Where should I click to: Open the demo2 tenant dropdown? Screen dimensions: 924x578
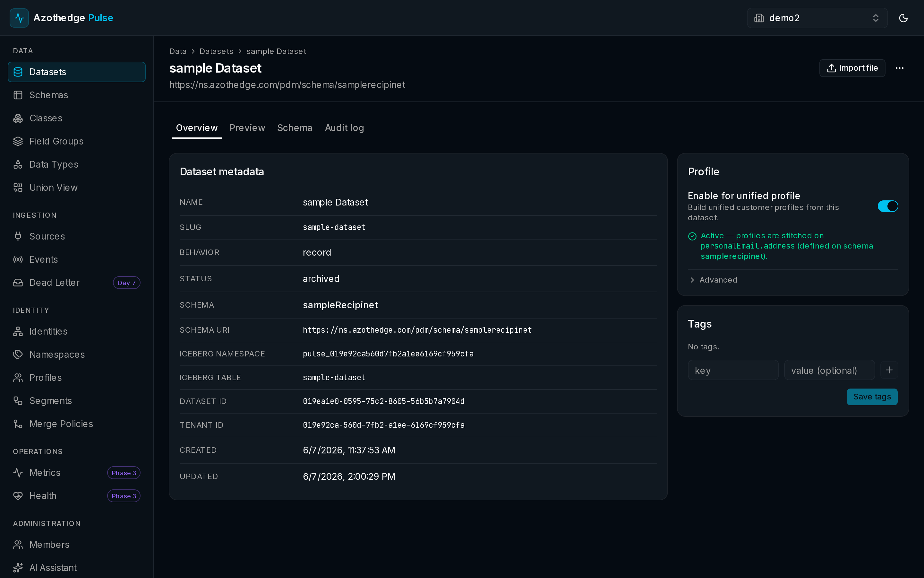817,18
